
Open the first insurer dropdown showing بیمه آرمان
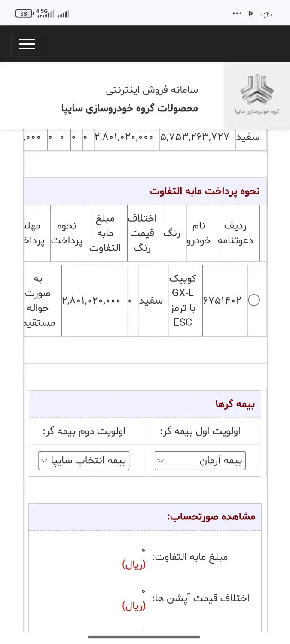click(199, 460)
